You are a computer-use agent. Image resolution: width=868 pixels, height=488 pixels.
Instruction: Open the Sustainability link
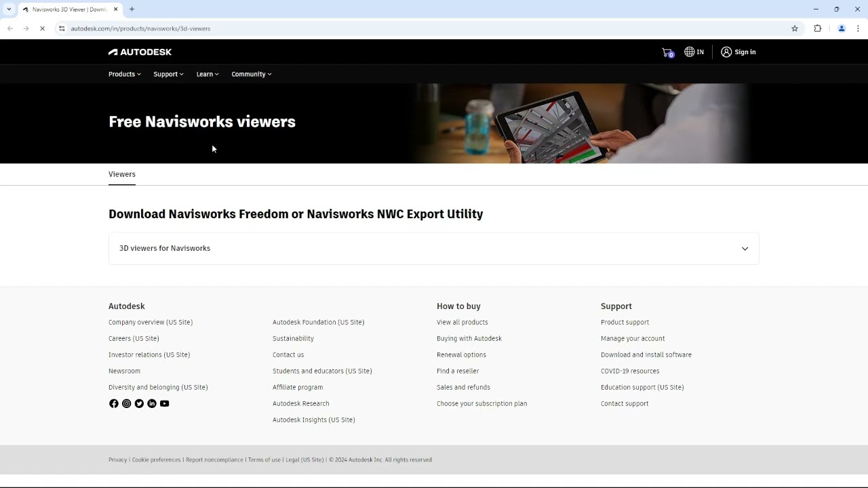tap(293, 339)
